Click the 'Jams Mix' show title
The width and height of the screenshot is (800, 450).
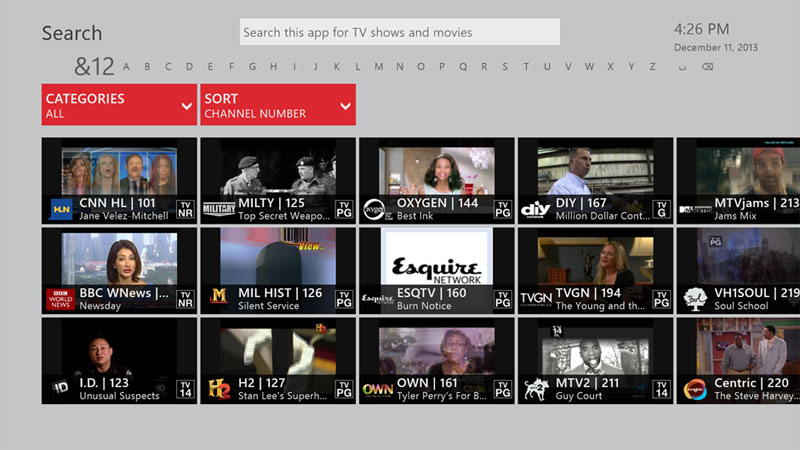(735, 216)
